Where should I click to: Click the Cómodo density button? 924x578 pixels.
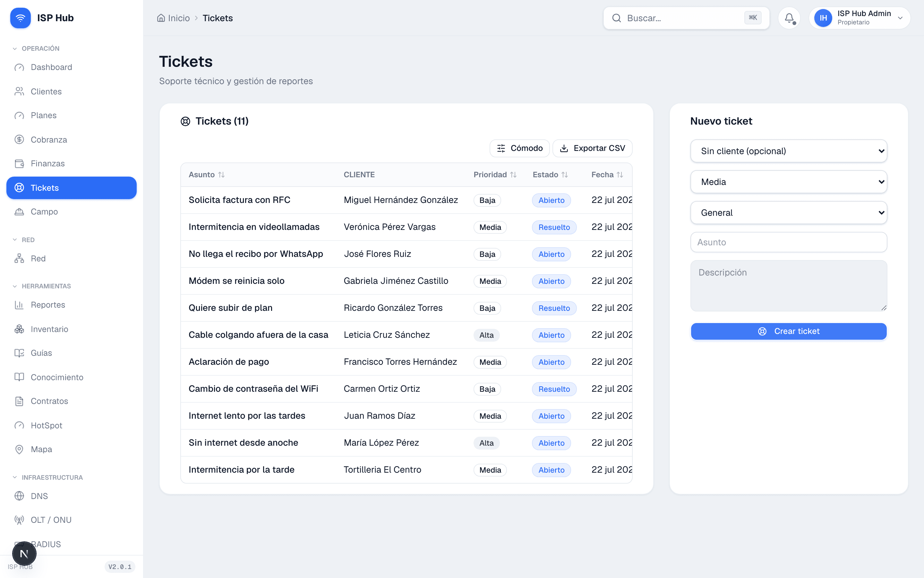click(x=519, y=148)
